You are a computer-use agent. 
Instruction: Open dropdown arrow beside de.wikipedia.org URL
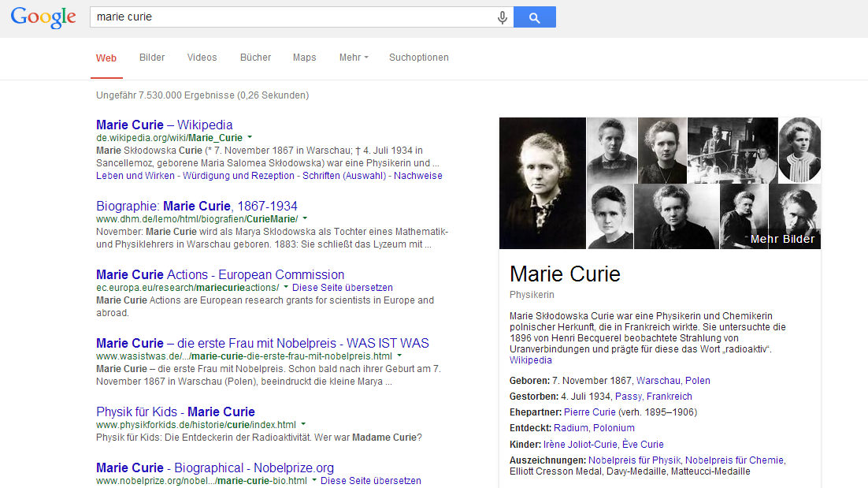(250, 137)
